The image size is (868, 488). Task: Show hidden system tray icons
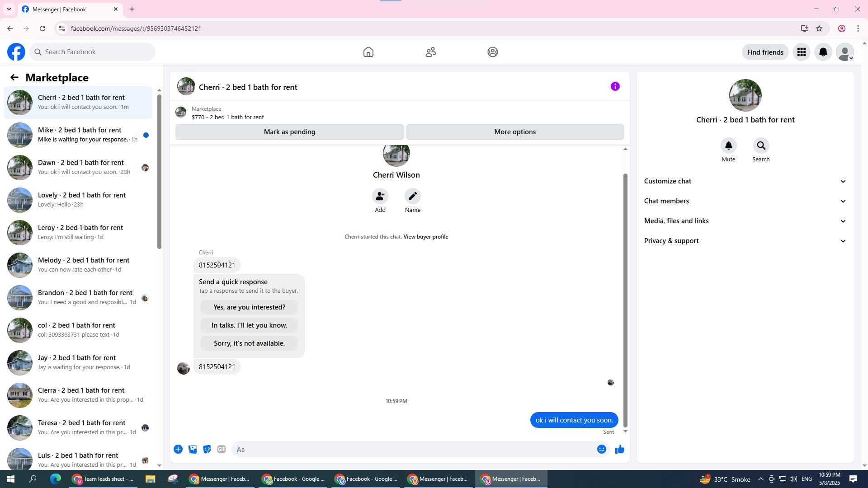click(760, 479)
